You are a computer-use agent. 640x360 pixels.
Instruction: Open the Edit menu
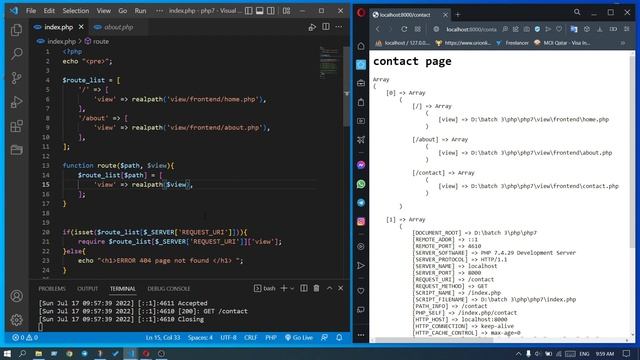[x=49, y=11]
